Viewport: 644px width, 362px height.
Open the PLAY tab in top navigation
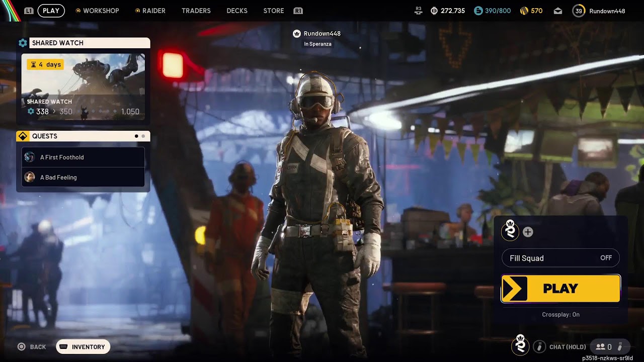tap(51, 11)
